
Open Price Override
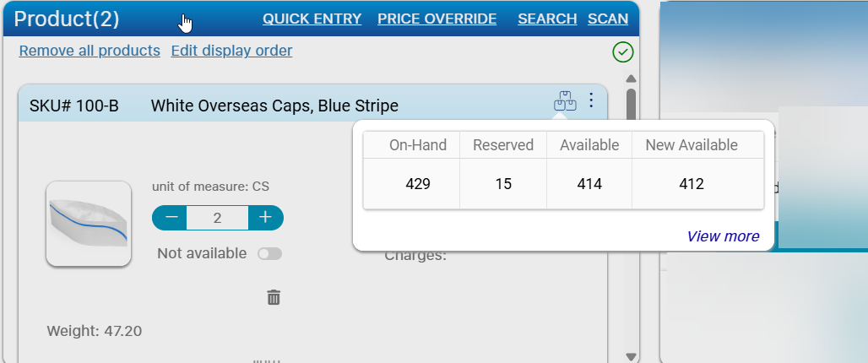point(437,19)
